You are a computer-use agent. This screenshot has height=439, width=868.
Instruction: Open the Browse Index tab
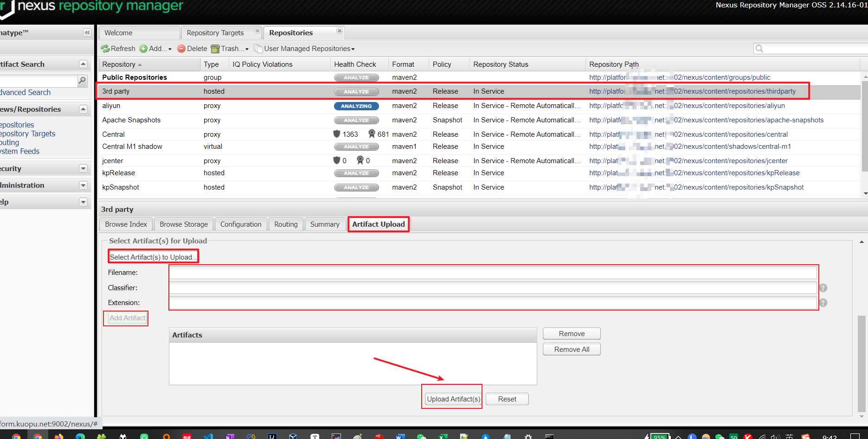[126, 224]
